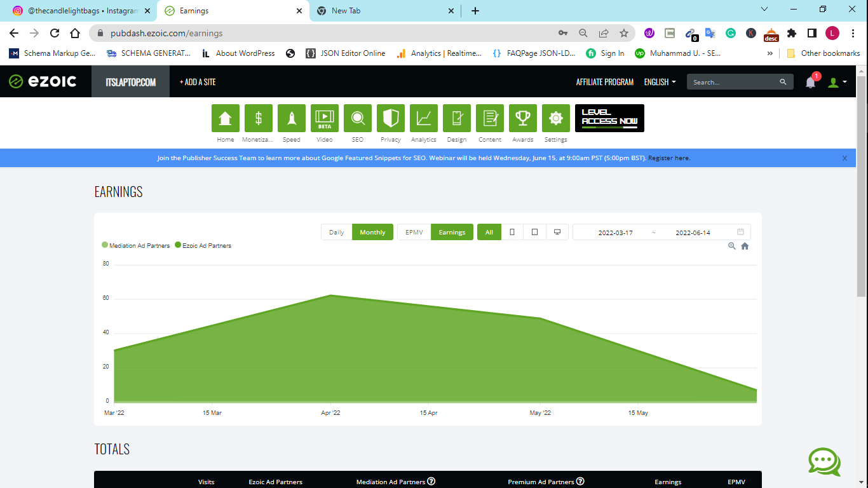Click LEVEL ACCESS NOW banner
The image size is (868, 488).
pyautogui.click(x=609, y=118)
